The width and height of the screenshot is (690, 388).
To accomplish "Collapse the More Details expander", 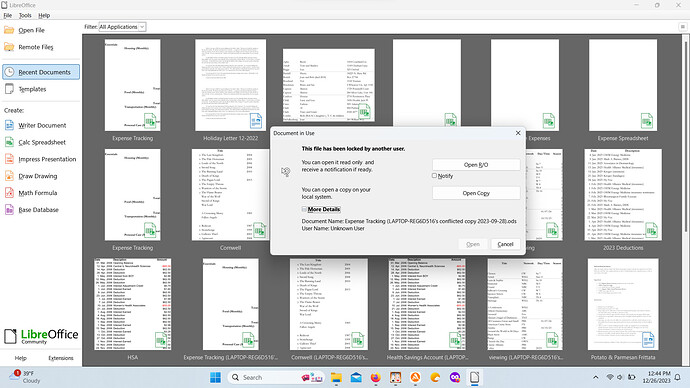I will point(304,209).
